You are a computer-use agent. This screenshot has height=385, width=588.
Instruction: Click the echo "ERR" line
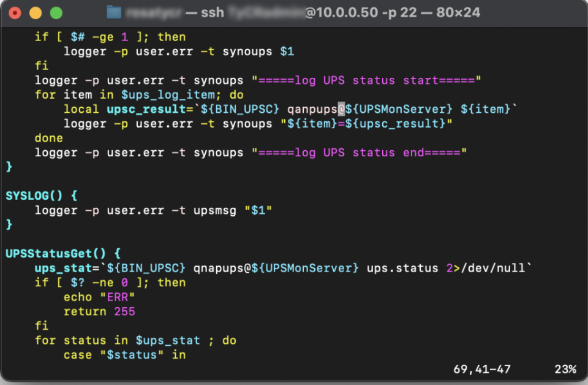(99, 297)
